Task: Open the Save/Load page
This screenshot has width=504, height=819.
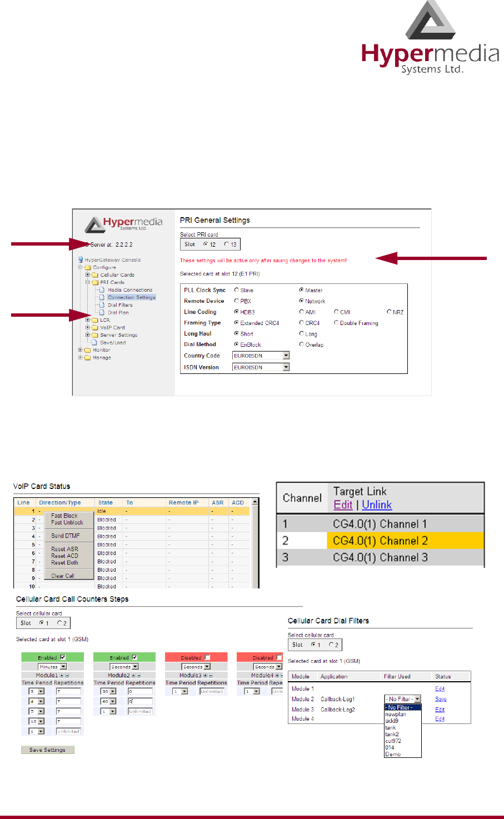Action: coord(113,343)
